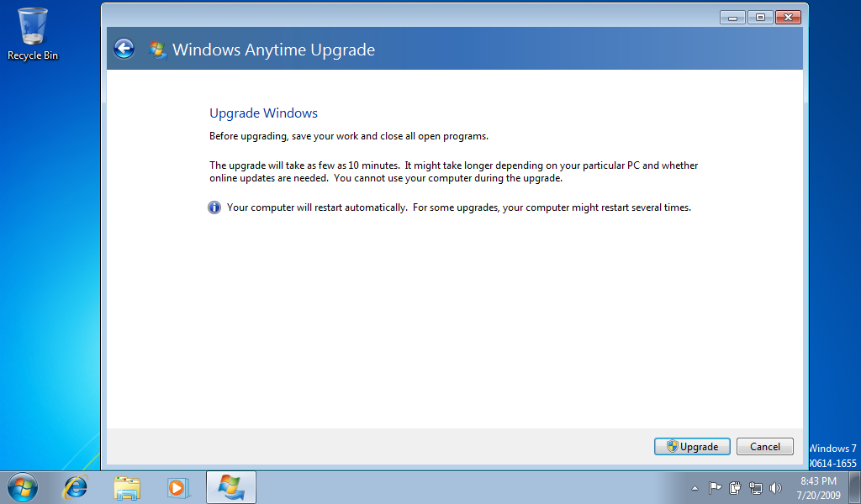Launch Internet Explorer from the taskbar

[75, 487]
